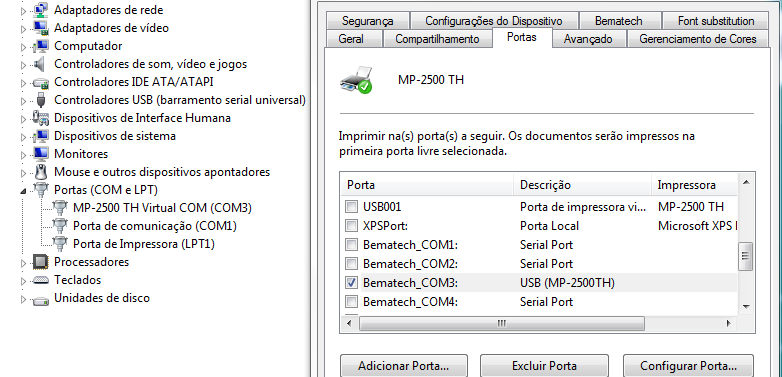Click the port list horizontal scrollbar thumb
The height and width of the screenshot is (377, 782).
click(x=502, y=323)
